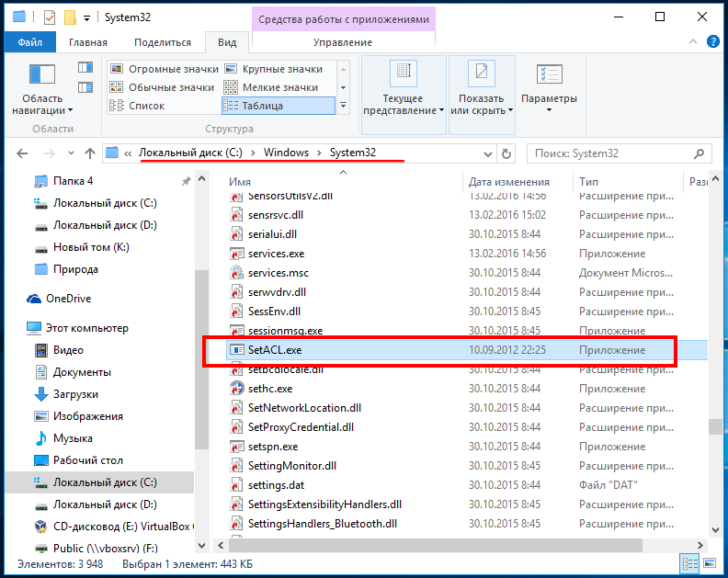Open address bar history dropdown
This screenshot has width=728, height=578.
tap(487, 153)
